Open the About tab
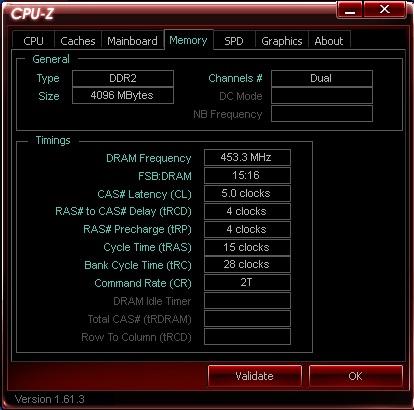Viewport: 414px width, 410px height. (329, 41)
